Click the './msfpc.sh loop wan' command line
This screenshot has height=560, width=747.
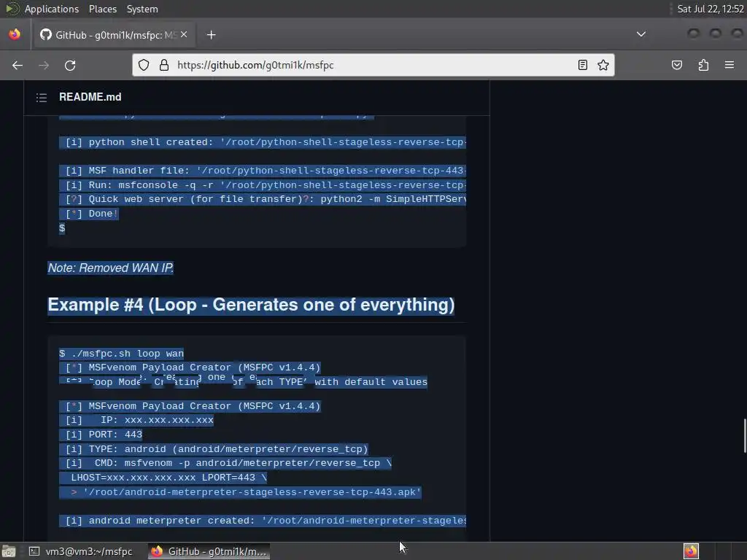point(122,354)
